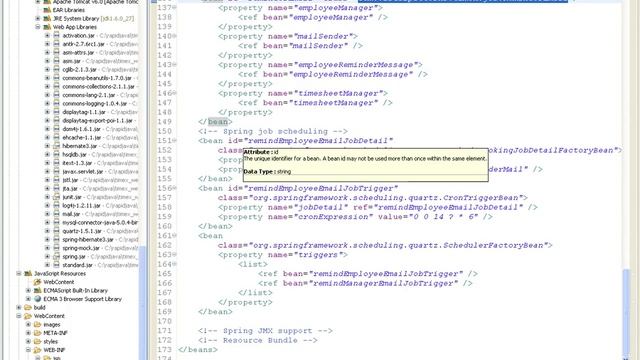This screenshot has width=640, height=360.
Task: Click the activation.jar file icon
Action: coord(56,36)
